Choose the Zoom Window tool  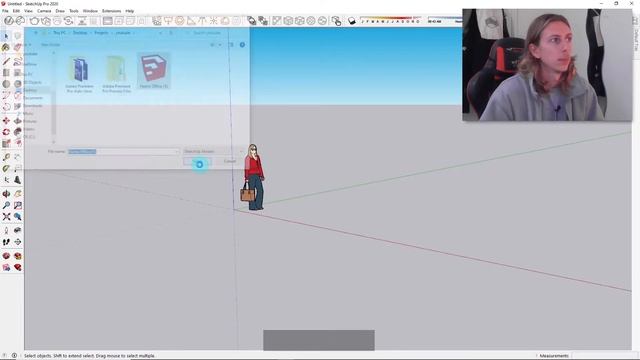click(x=18, y=205)
